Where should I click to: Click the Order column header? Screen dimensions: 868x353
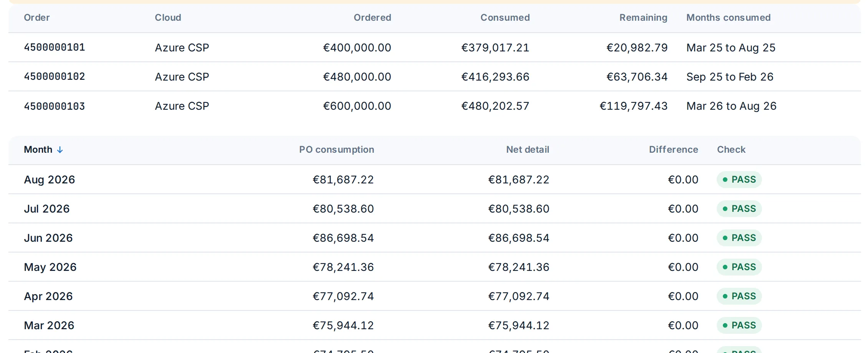(37, 18)
